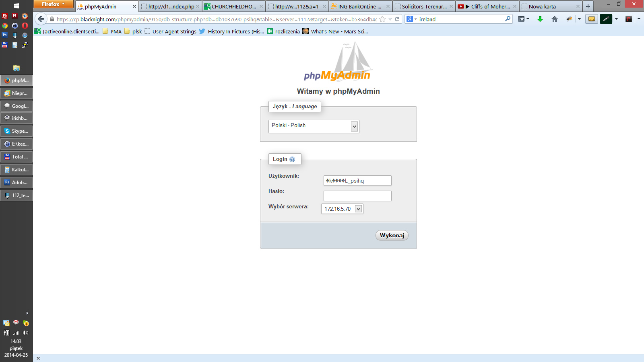Switch to the Adob... Photoshop taskbar window

coord(17,183)
